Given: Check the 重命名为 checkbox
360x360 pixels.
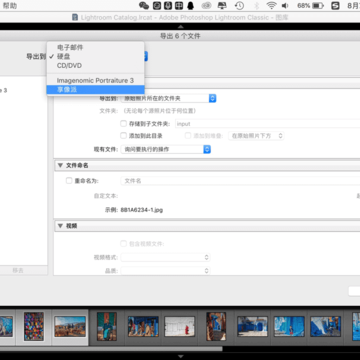Looking at the screenshot, I should 69,181.
